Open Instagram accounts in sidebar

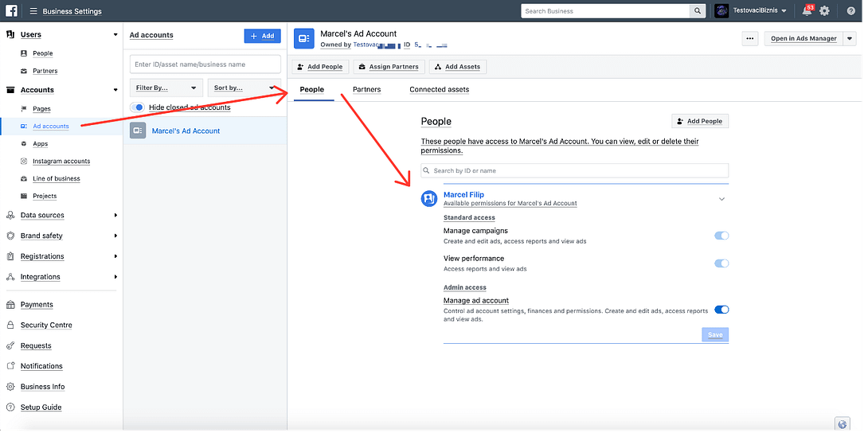tap(61, 162)
